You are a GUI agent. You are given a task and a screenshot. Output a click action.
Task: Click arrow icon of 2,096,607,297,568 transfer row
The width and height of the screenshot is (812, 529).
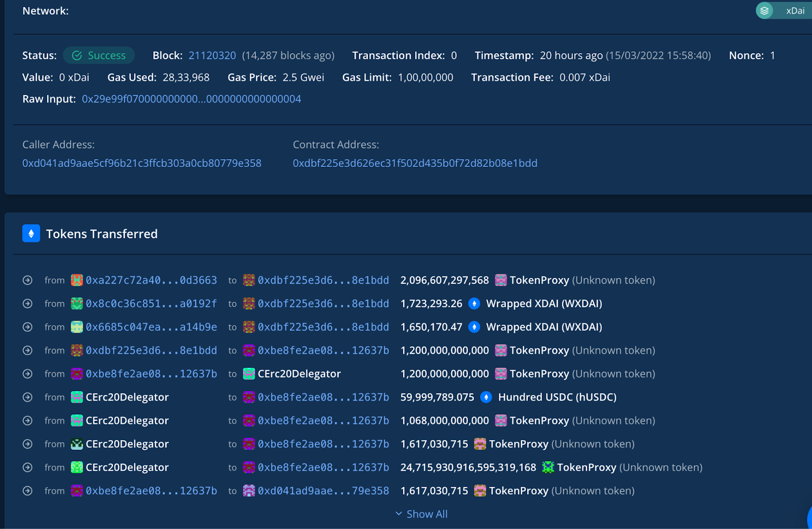[28, 280]
